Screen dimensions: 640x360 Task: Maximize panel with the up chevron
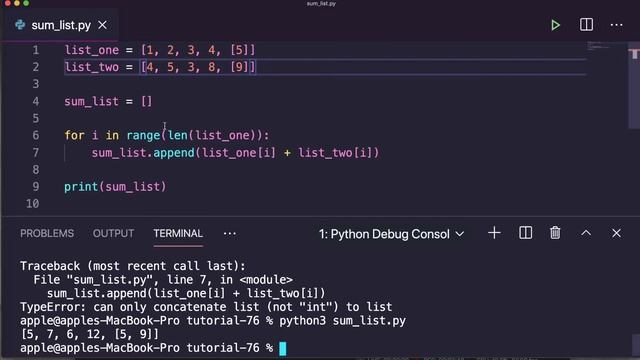[x=586, y=233]
